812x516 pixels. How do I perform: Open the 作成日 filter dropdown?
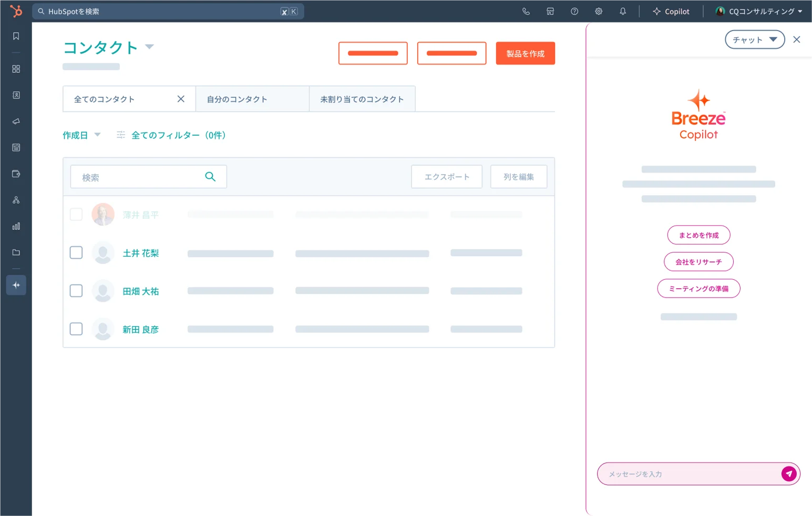81,135
